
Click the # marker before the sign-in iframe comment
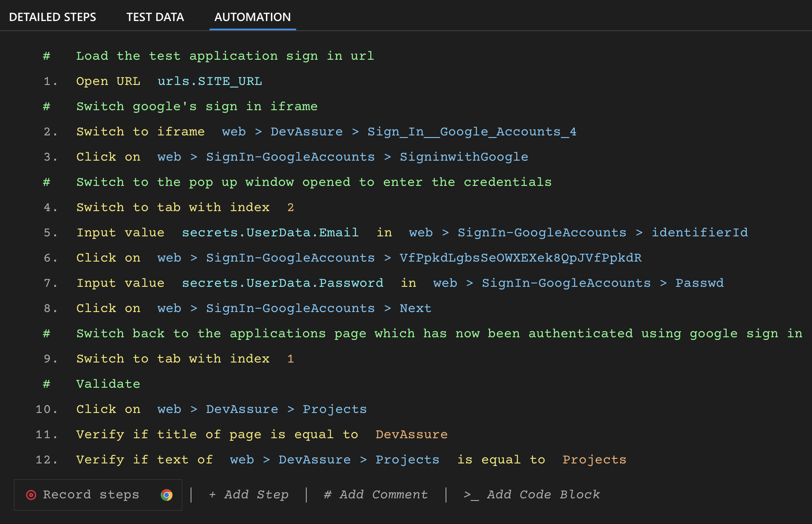pyautogui.click(x=46, y=106)
